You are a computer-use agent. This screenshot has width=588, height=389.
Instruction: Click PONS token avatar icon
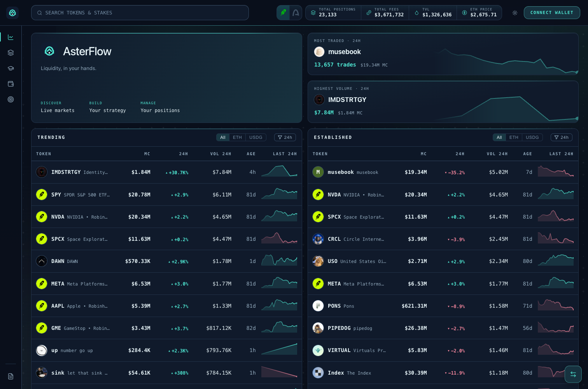(x=318, y=306)
